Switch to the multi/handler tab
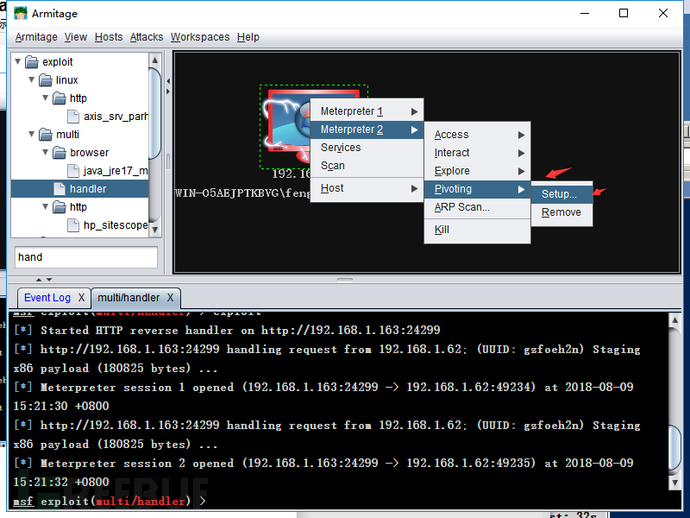 tap(128, 298)
